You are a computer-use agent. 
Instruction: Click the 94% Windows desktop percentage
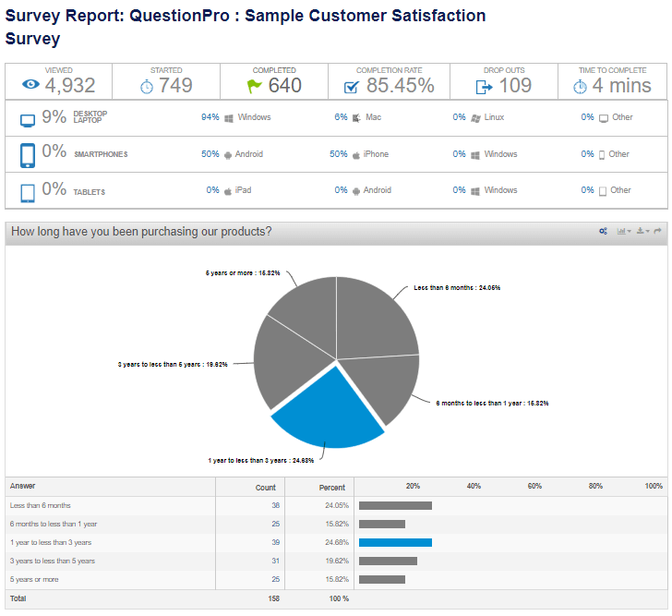pyautogui.click(x=210, y=117)
